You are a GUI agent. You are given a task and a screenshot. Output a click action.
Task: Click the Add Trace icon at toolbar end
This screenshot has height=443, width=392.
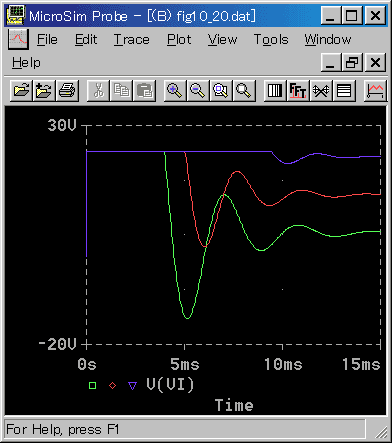point(375,90)
